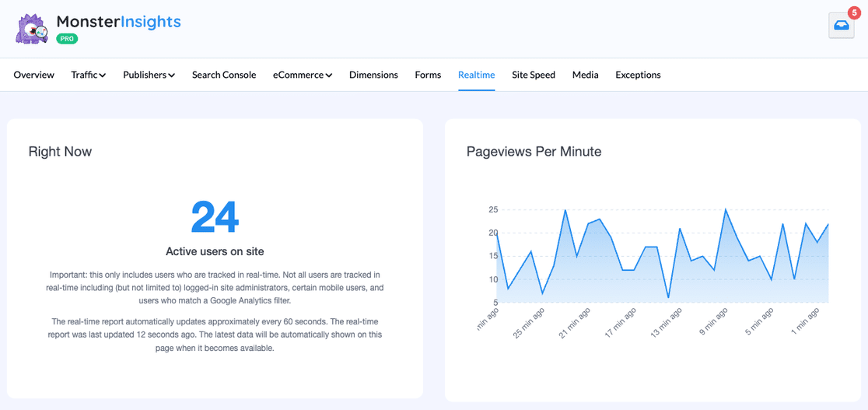Open the Site Speed tab
Screen dimensions: 868x410
[534, 75]
